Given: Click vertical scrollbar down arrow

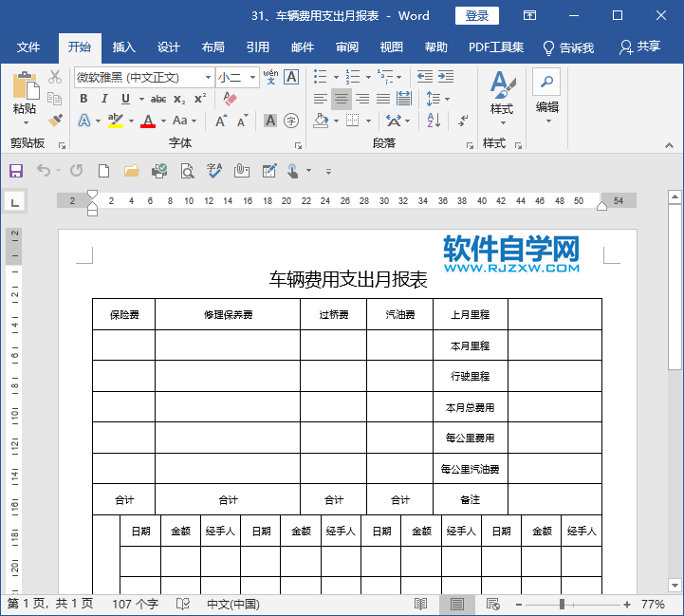Looking at the screenshot, I should click(x=675, y=585).
